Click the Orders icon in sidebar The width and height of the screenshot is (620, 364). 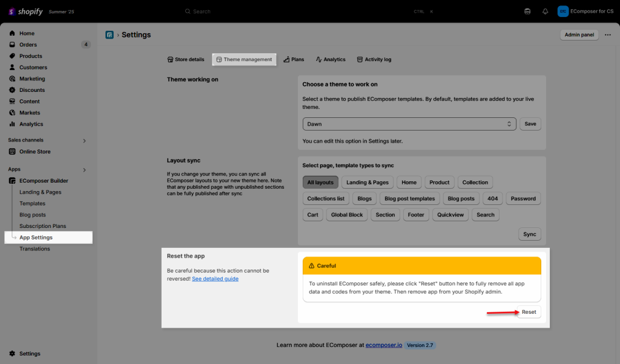pyautogui.click(x=12, y=45)
